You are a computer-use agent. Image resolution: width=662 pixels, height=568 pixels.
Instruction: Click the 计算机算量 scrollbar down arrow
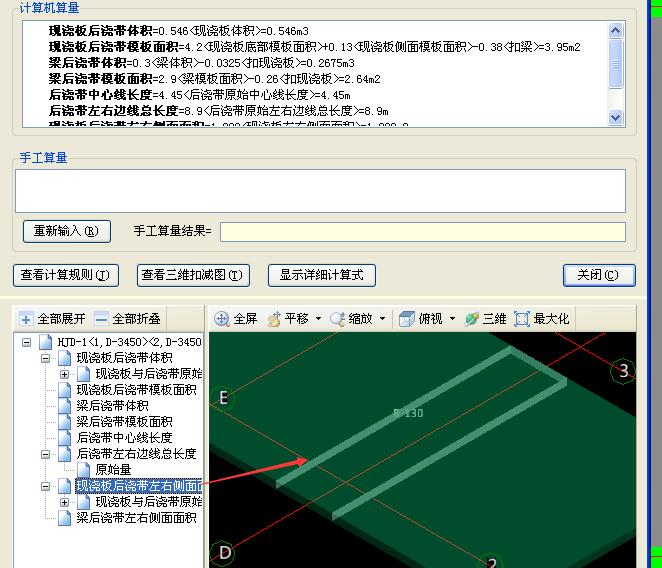[616, 117]
